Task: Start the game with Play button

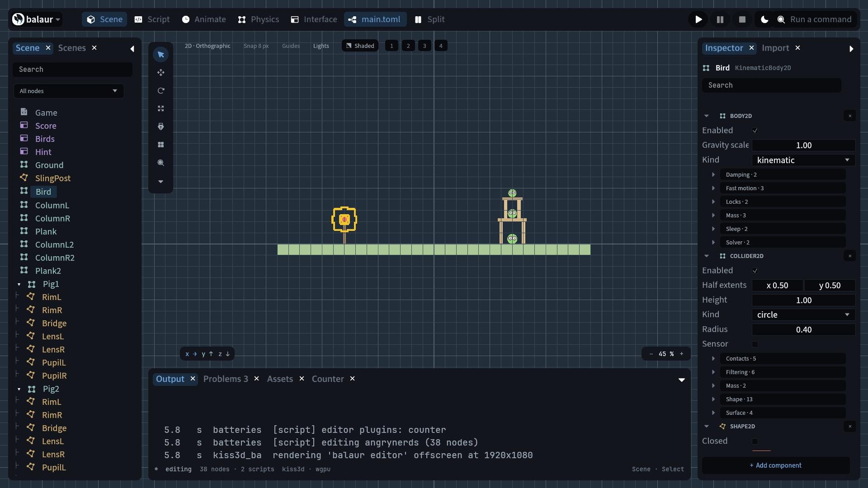Action: [698, 19]
